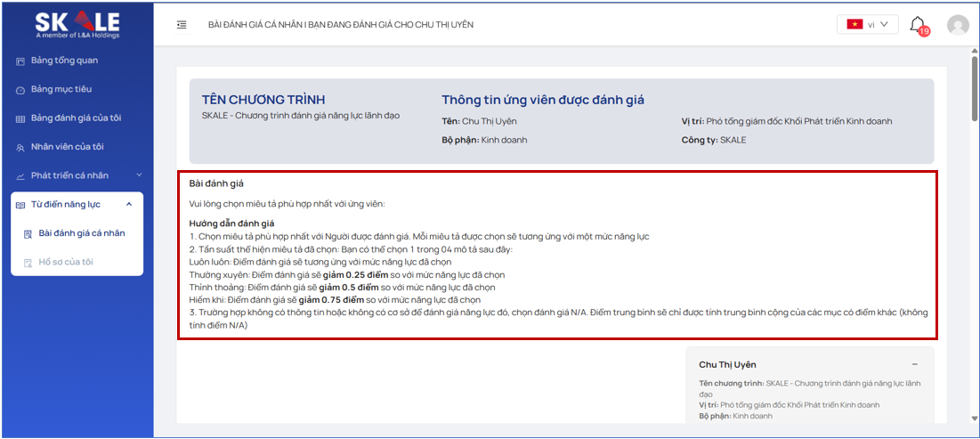Click the hamburger menu collapse icon
Screen dimensions: 980x439
tap(182, 25)
